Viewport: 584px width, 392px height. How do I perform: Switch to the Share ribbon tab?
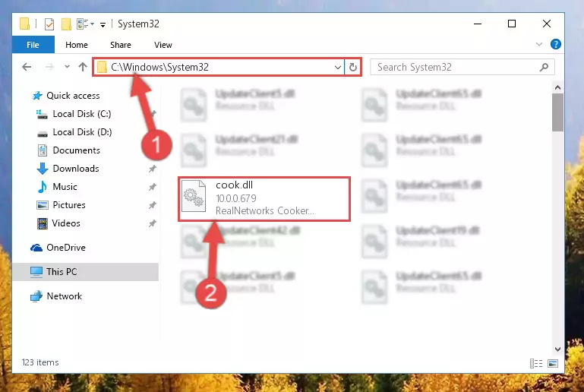click(x=120, y=45)
